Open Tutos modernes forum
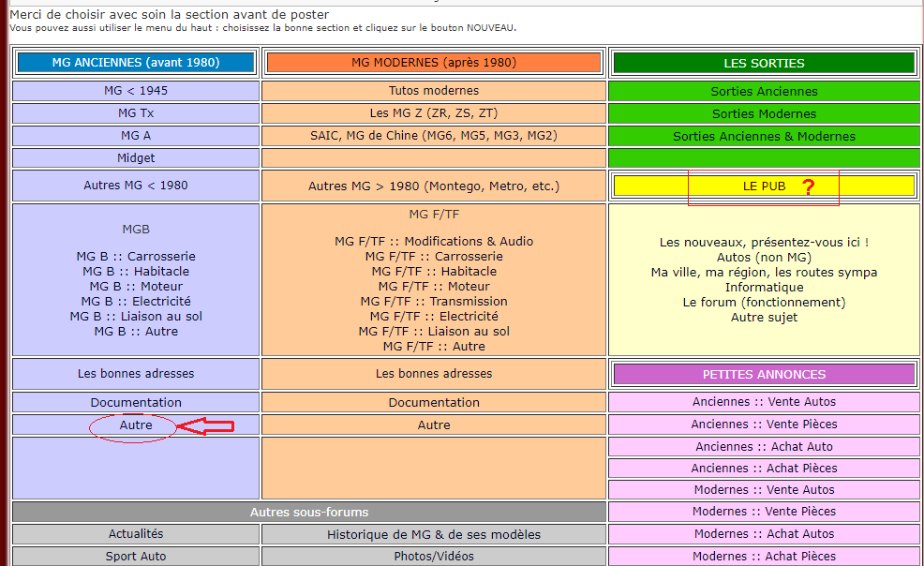Viewport: 924px width, 566px height. click(434, 91)
